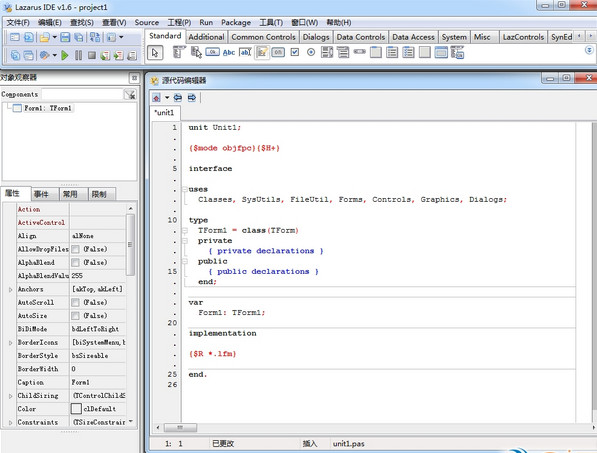
Task: Select the TButton OK component icon
Action: (212, 52)
